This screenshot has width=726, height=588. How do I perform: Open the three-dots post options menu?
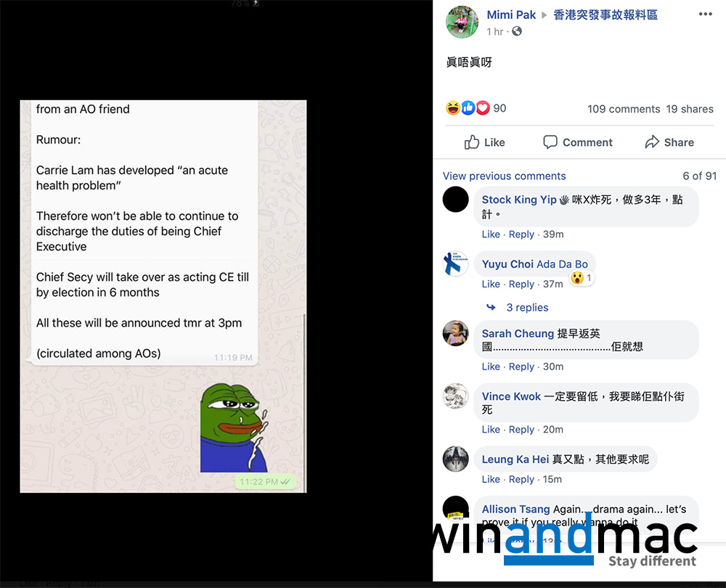tap(705, 14)
